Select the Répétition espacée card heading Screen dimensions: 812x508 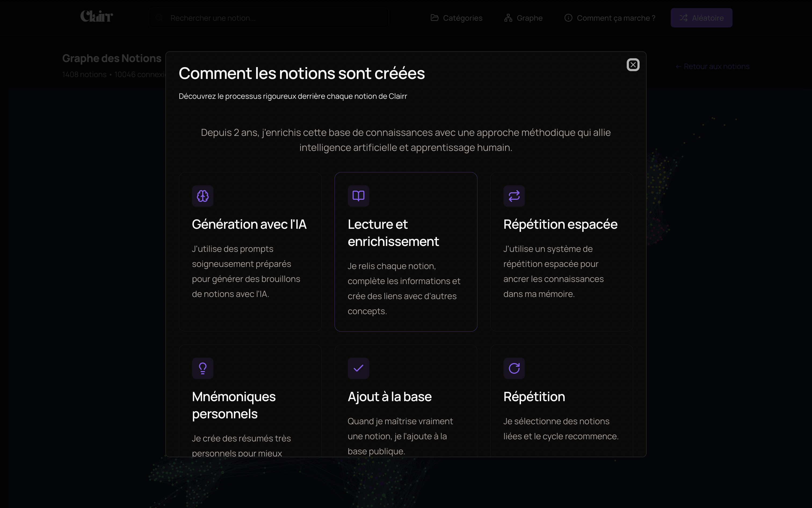560,224
